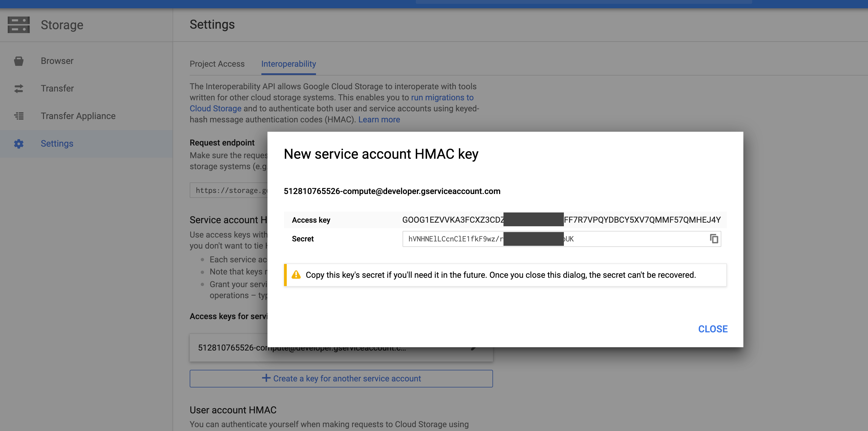This screenshot has height=431, width=868.
Task: Open the Learn more link
Action: click(379, 120)
